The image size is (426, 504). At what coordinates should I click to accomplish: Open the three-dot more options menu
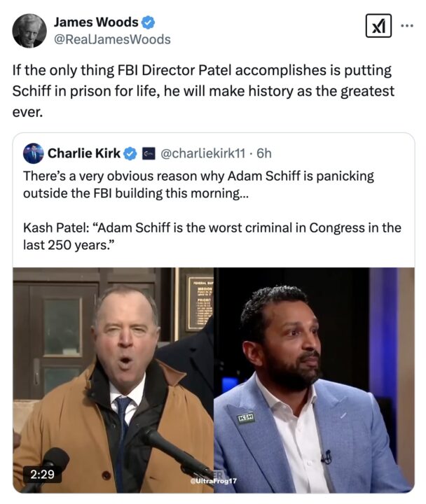pyautogui.click(x=406, y=25)
